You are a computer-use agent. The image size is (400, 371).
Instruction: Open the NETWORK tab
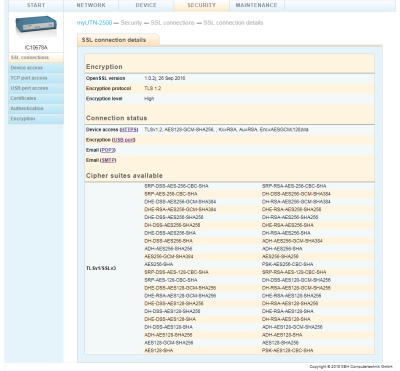[91, 5]
